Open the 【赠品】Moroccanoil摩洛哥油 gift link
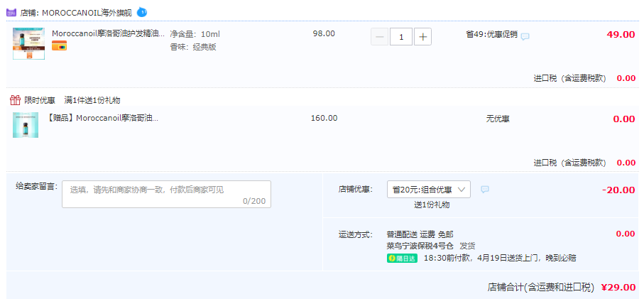 tap(103, 119)
